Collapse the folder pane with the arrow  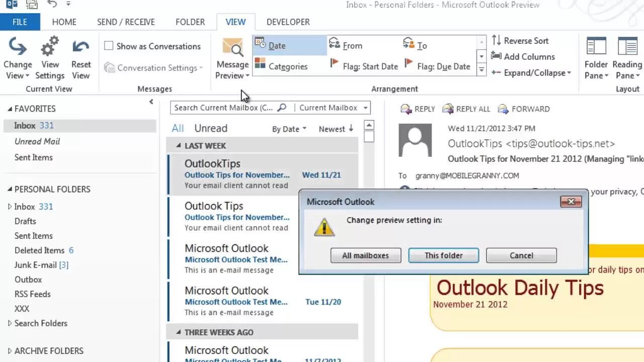click(x=151, y=102)
